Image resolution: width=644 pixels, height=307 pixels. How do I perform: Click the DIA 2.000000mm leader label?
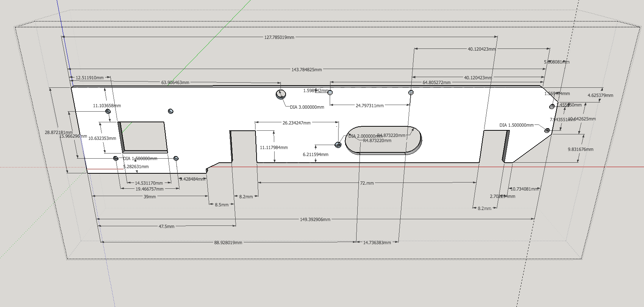tap(365, 136)
